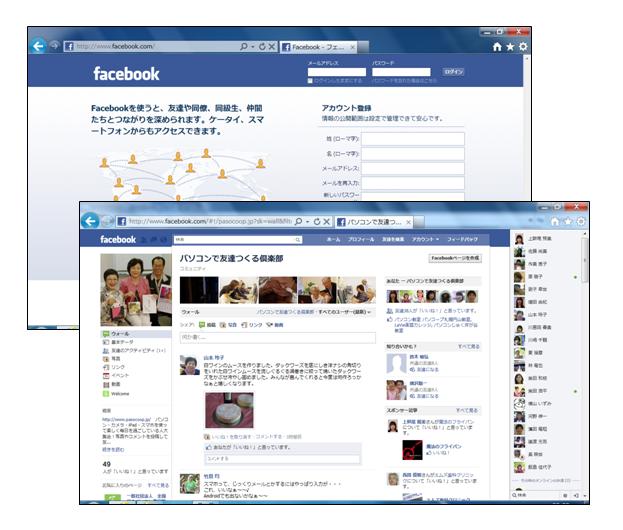Click the browser back arrow in front window

(x=91, y=221)
